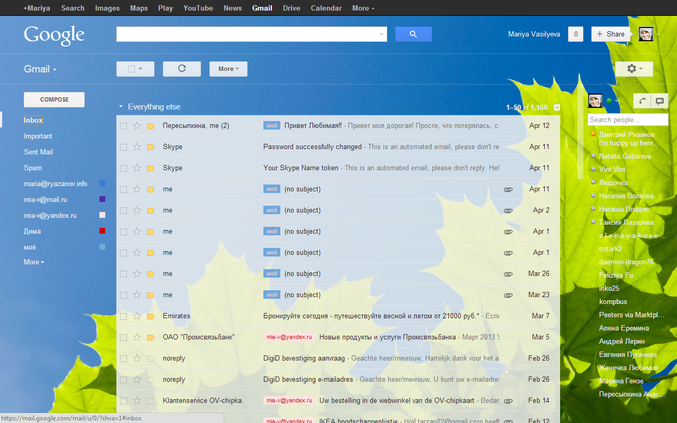Open YouTube from the top bar
This screenshot has height=423, width=677.
(197, 7)
